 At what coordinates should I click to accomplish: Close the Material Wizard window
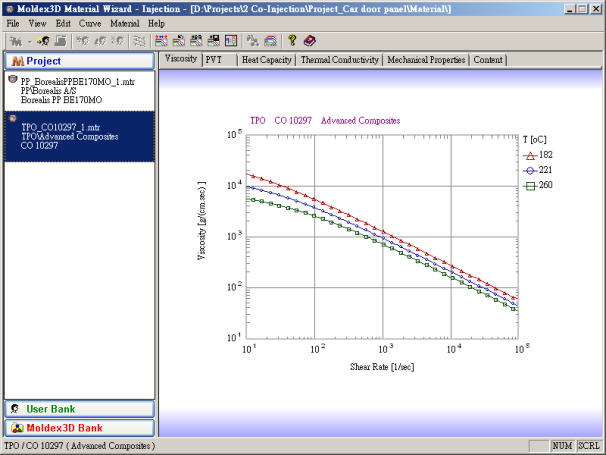(596, 9)
